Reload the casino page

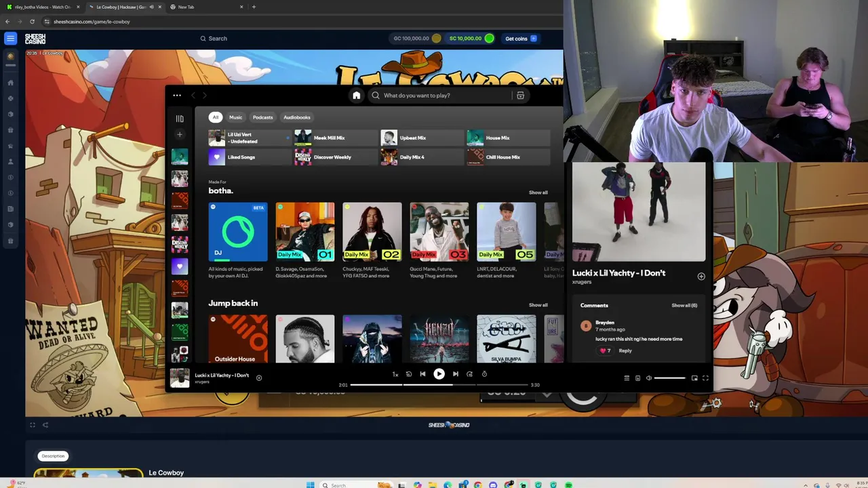pos(32,22)
